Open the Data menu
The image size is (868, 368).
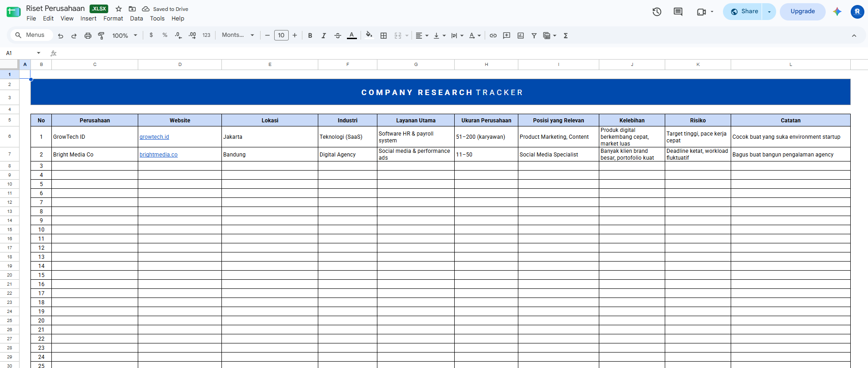coord(136,19)
